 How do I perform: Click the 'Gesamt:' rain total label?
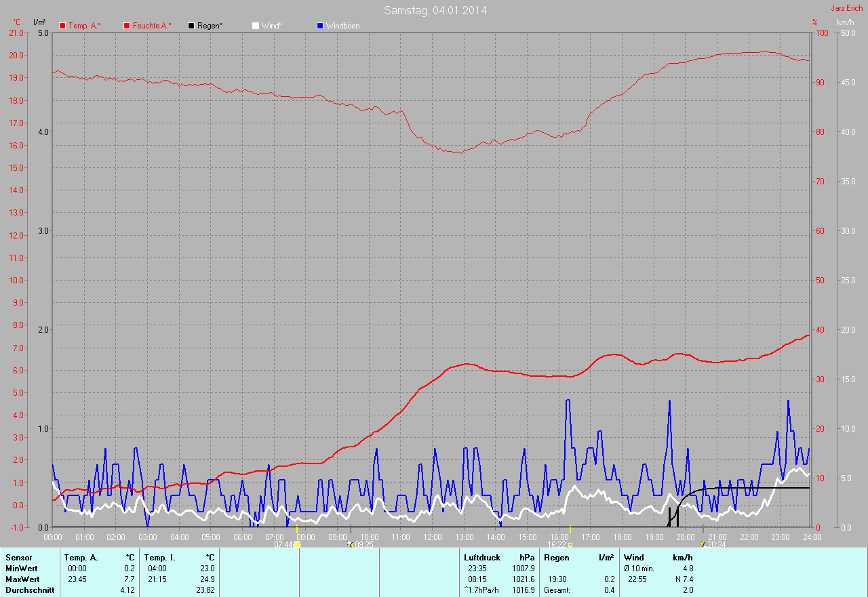557,590
